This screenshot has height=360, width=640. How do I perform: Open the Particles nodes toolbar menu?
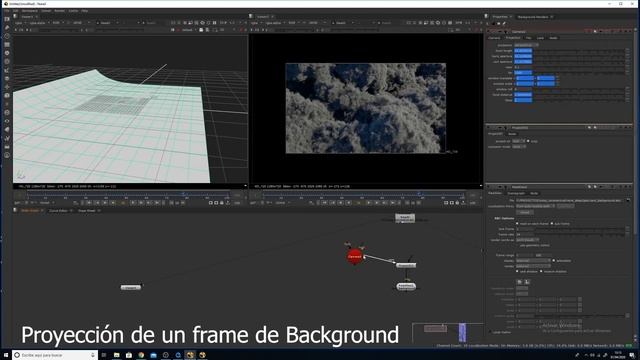(7, 104)
